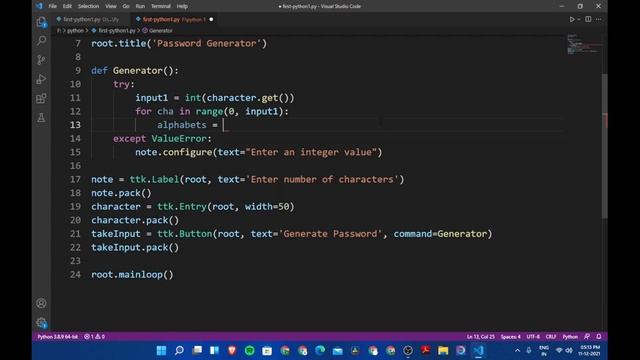The height and width of the screenshot is (360, 640).
Task: Open File Explorer folder from taskbar
Action: pos(443,351)
